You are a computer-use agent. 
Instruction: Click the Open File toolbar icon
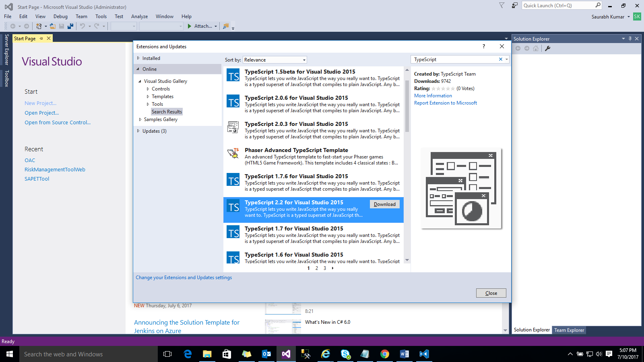click(53, 26)
